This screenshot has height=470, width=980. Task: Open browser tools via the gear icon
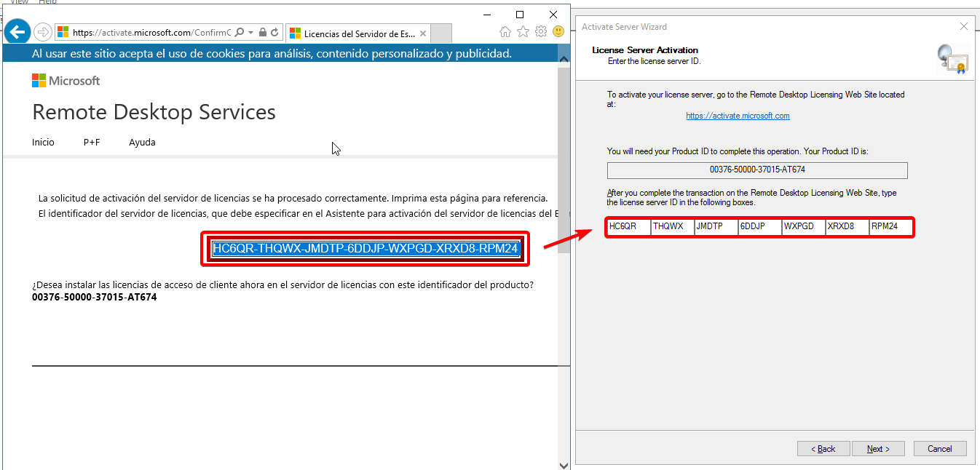(x=540, y=31)
